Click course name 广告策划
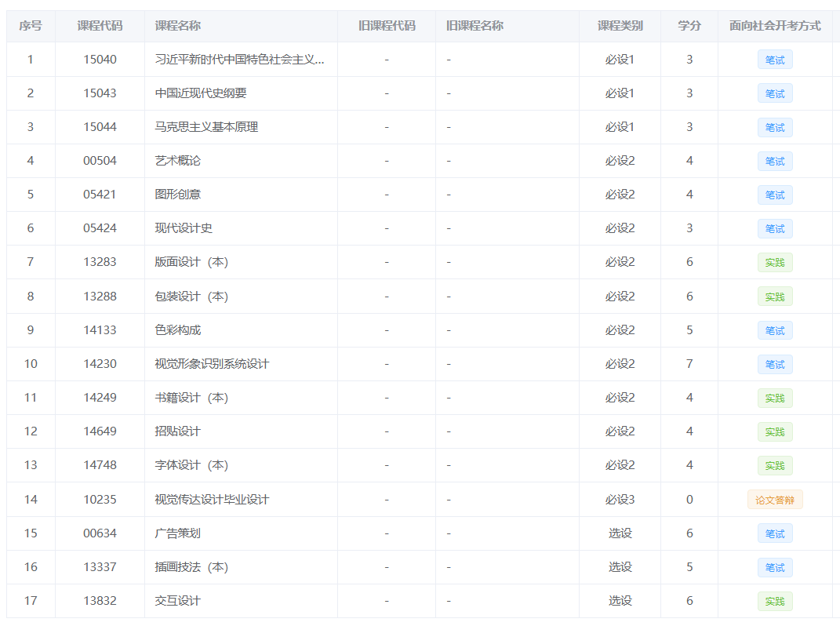The height and width of the screenshot is (626, 840). click(x=178, y=533)
